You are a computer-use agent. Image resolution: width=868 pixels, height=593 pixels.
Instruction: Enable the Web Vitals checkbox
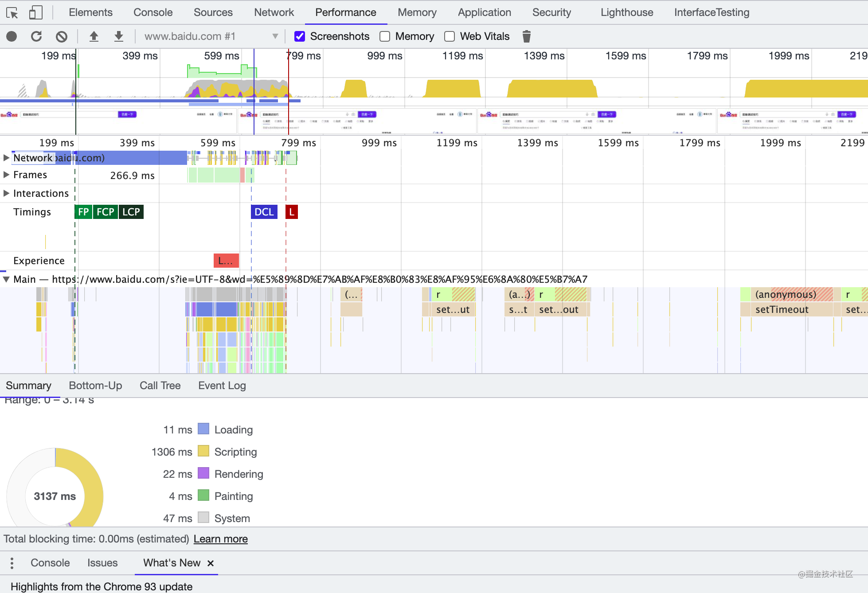(450, 36)
